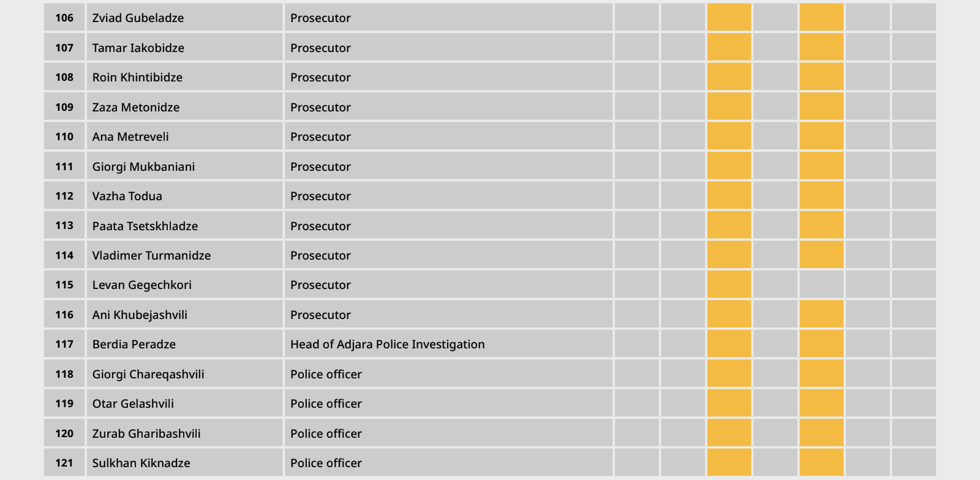The width and height of the screenshot is (980, 480).
Task: Click Head of Adjara Police Investigation
Action: (387, 344)
